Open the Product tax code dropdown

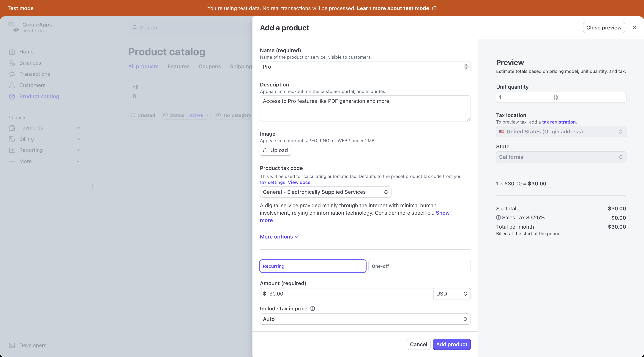coord(325,192)
